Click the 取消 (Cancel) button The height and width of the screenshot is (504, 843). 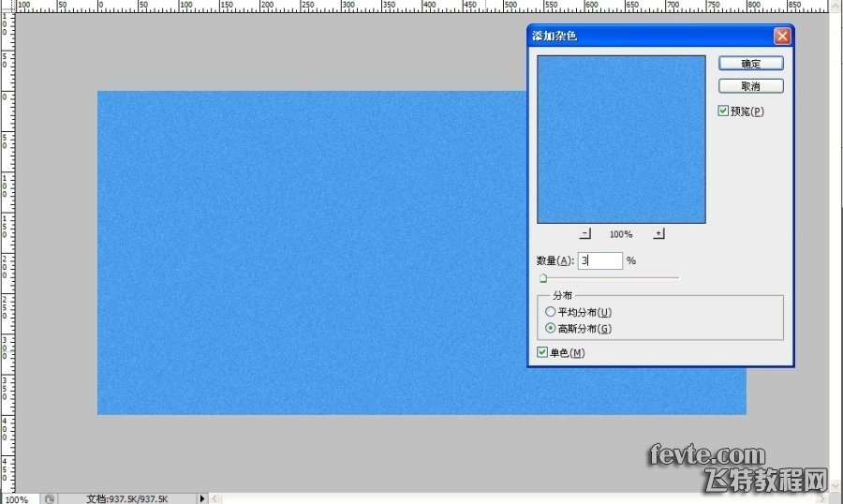pos(750,86)
